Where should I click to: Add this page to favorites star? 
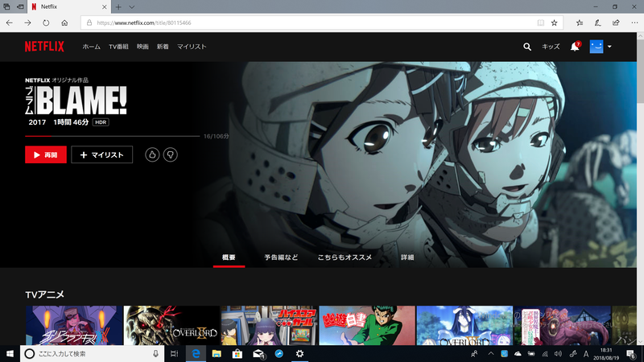tap(554, 23)
